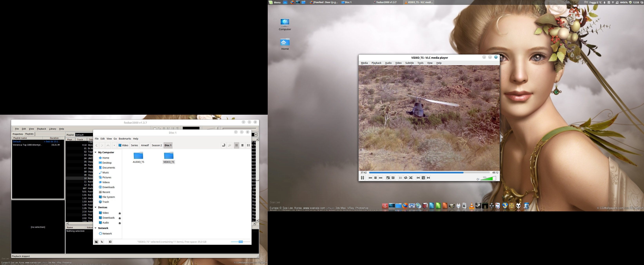Open the Subtitle menu in VLC
The height and width of the screenshot is (265, 644).
pyautogui.click(x=409, y=63)
